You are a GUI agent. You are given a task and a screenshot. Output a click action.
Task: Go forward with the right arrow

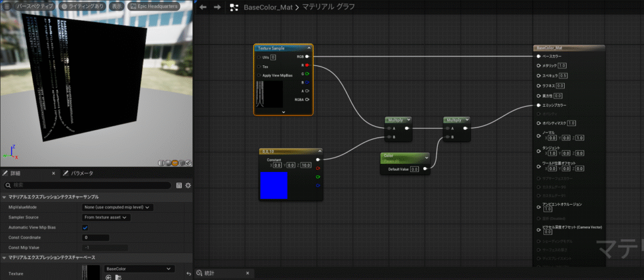pyautogui.click(x=217, y=7)
